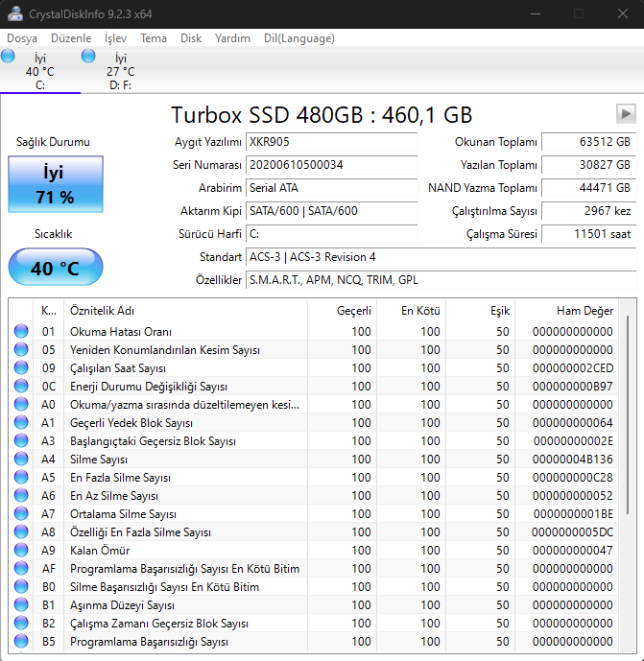Click status orb for Aşınma Düzeyi Sayısı row

pyautogui.click(x=21, y=605)
